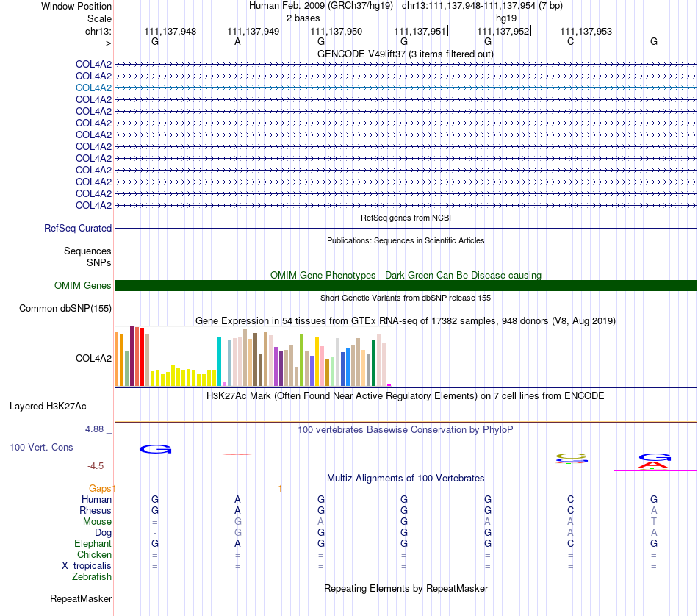Click the light-blue highlighted COL4A2 transcript label
Image resolution: width=698 pixels, height=616 pixels.
pyautogui.click(x=93, y=87)
